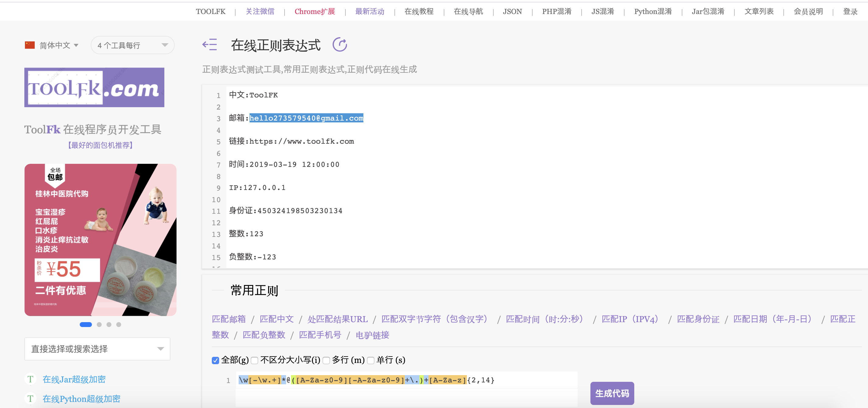
Task: Select the fourth carousel dot under the banner
Action: (119, 324)
